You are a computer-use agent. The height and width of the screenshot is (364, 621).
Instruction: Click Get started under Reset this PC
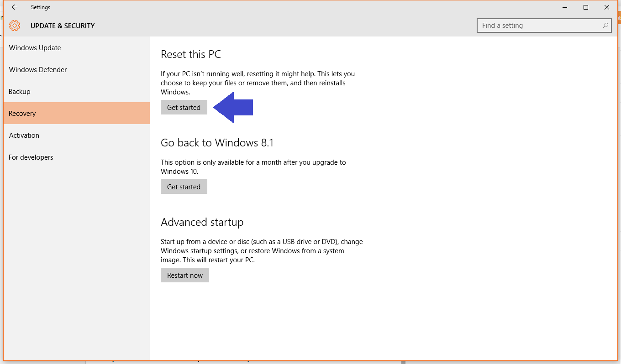point(184,107)
